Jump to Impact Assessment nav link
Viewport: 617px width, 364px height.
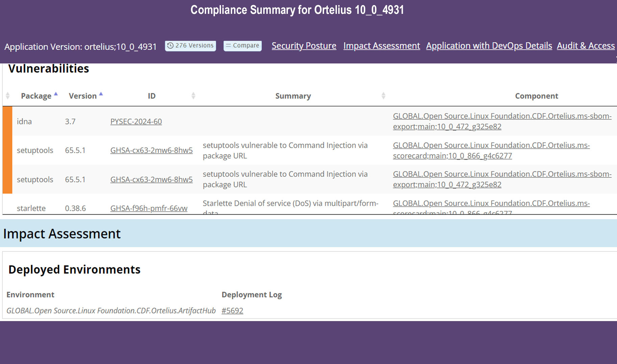pyautogui.click(x=381, y=46)
